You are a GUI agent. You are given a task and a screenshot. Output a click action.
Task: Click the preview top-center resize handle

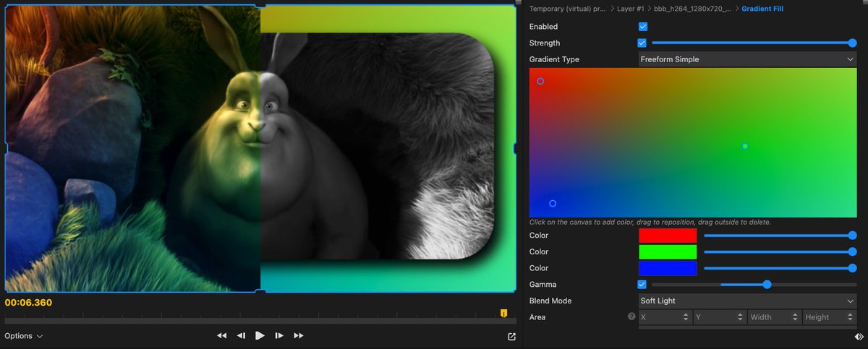[x=260, y=4]
